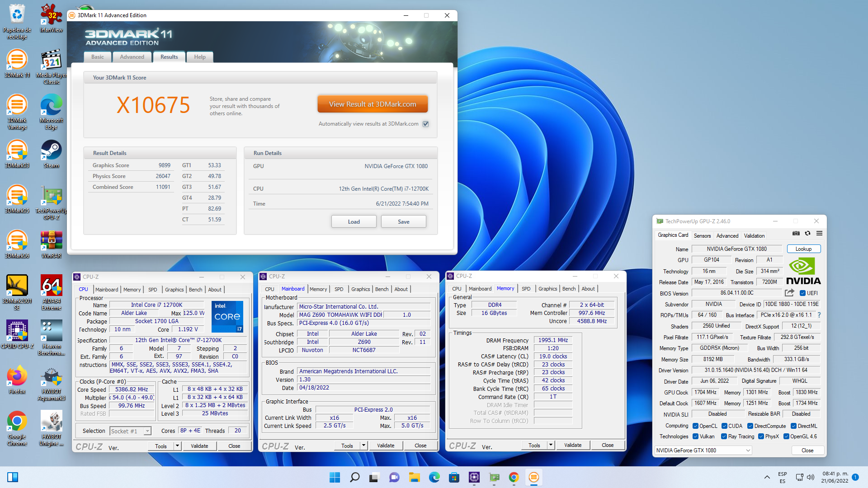Open Media Player Classic desktop icon
The width and height of the screenshot is (868, 488).
point(51,66)
